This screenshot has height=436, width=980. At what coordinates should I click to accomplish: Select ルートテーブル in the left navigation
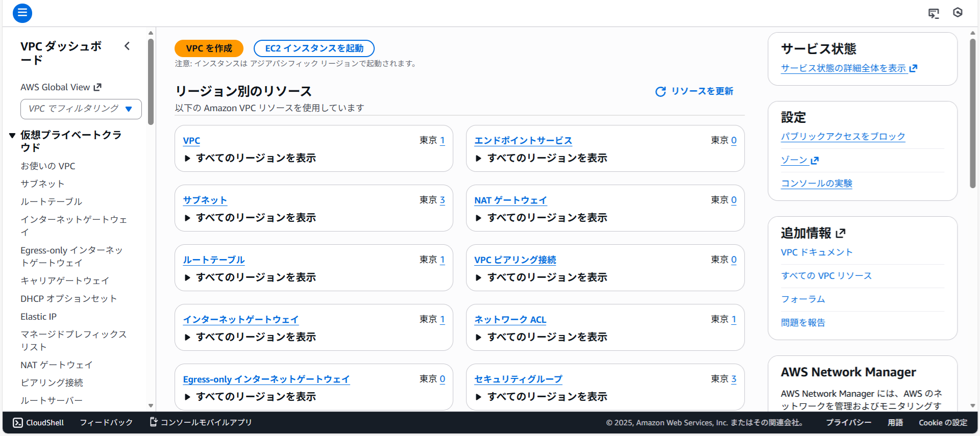51,202
